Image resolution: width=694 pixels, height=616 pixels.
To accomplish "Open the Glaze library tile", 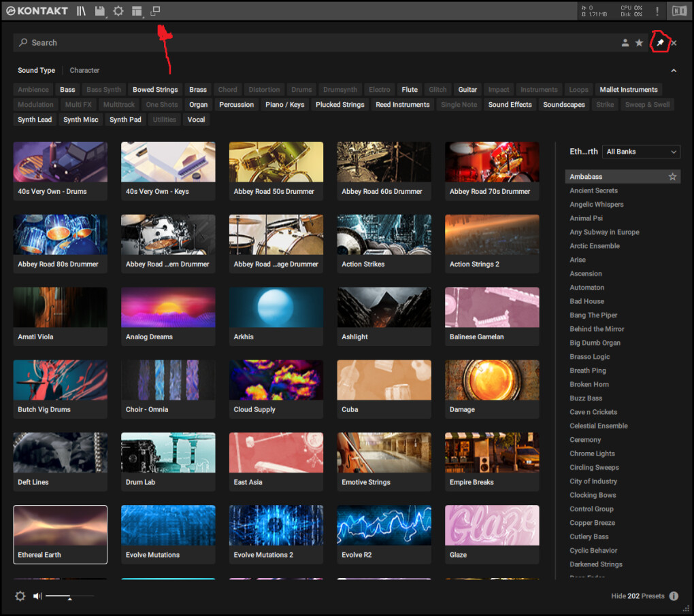I will 492,534.
